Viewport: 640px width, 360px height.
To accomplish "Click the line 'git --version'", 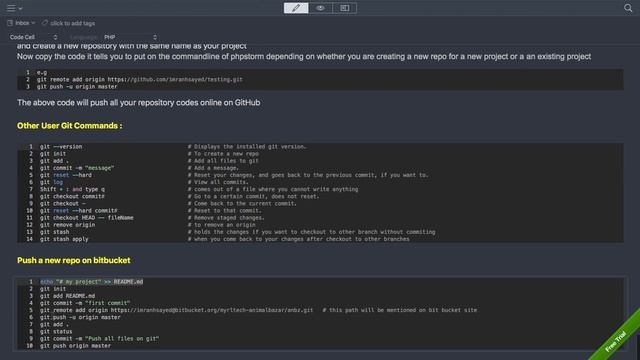I will [x=61, y=147].
